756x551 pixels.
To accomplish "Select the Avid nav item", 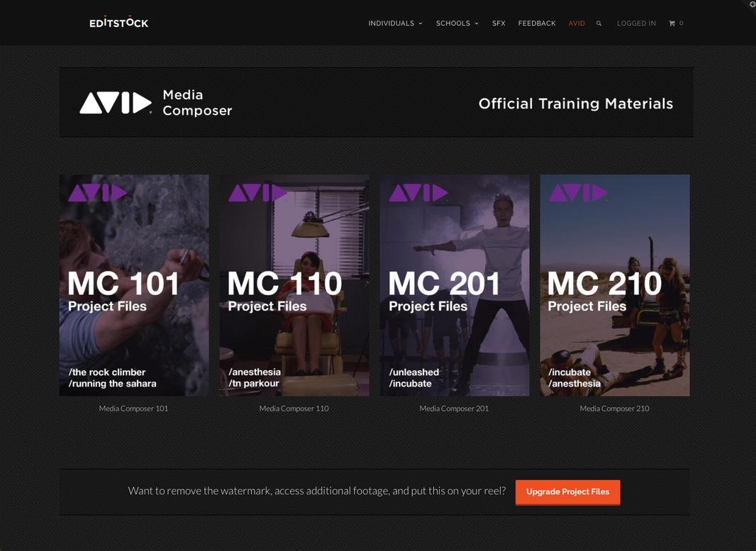I will [577, 23].
